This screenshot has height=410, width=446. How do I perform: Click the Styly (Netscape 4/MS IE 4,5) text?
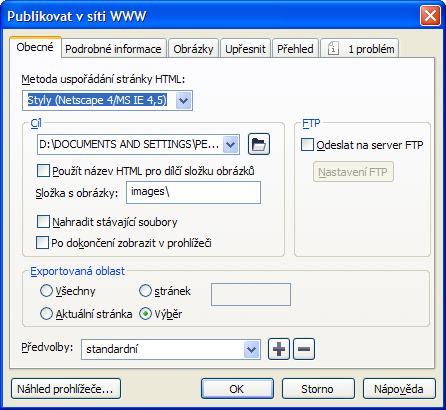97,100
